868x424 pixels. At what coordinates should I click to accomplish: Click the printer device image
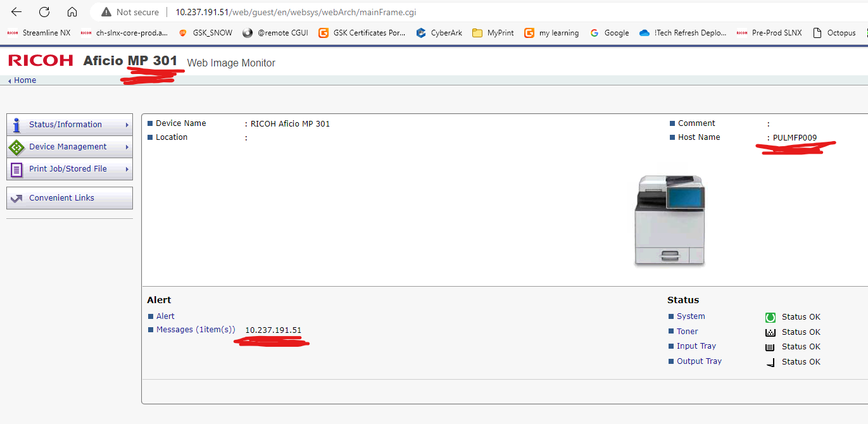click(x=670, y=220)
